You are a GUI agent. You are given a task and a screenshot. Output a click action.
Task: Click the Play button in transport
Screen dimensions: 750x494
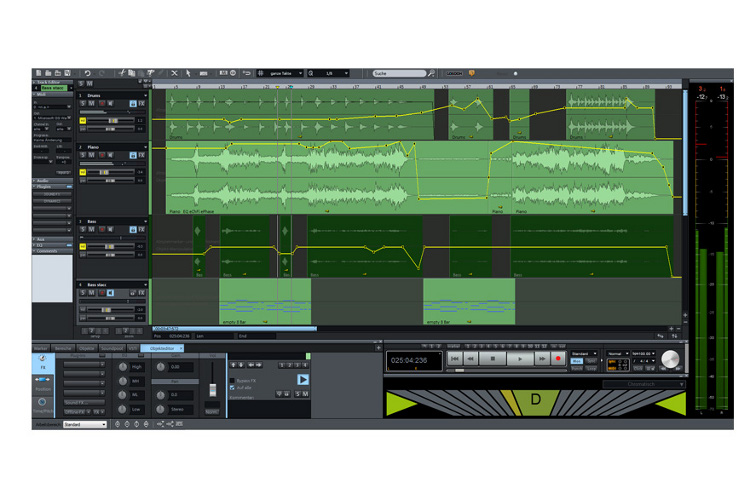(519, 358)
